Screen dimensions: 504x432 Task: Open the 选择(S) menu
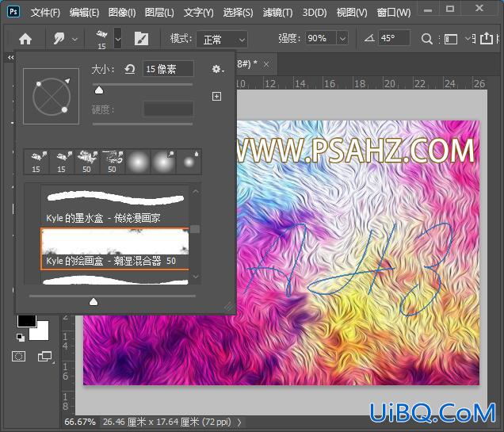[x=238, y=13]
